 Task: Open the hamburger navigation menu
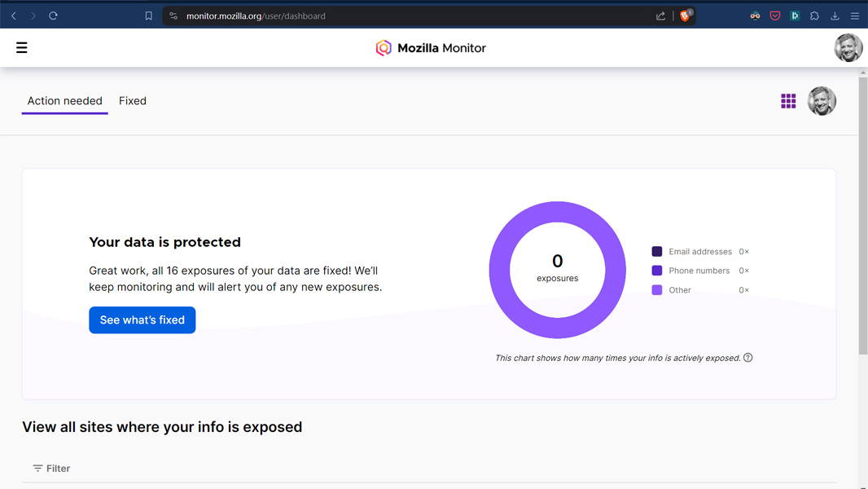pyautogui.click(x=22, y=48)
